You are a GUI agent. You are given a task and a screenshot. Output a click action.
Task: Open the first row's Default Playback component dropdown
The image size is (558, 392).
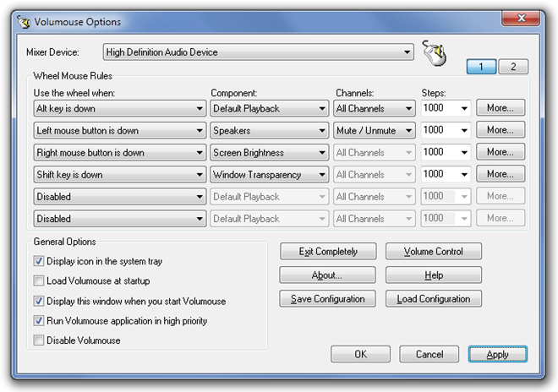270,108
